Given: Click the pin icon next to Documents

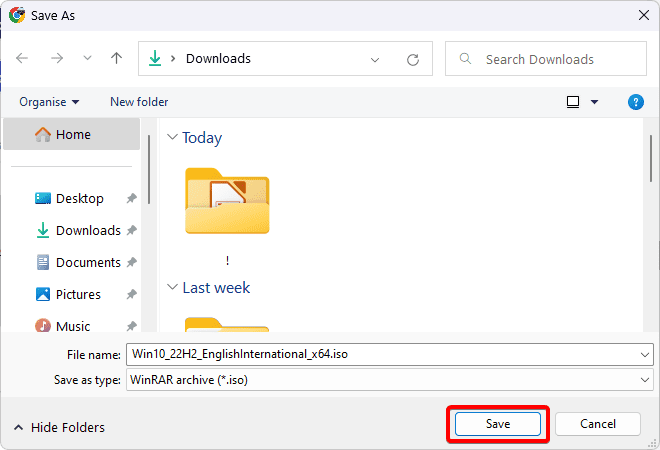Looking at the screenshot, I should click(x=132, y=262).
